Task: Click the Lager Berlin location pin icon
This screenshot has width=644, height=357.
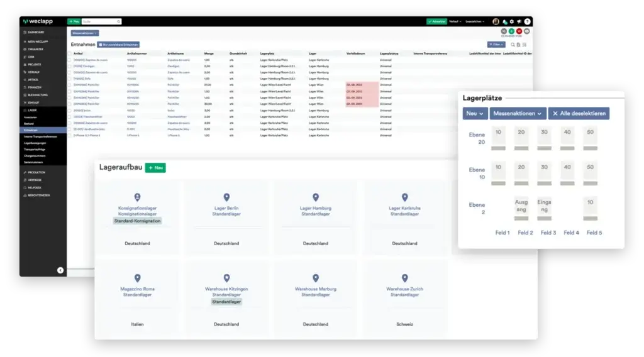Action: (x=226, y=197)
